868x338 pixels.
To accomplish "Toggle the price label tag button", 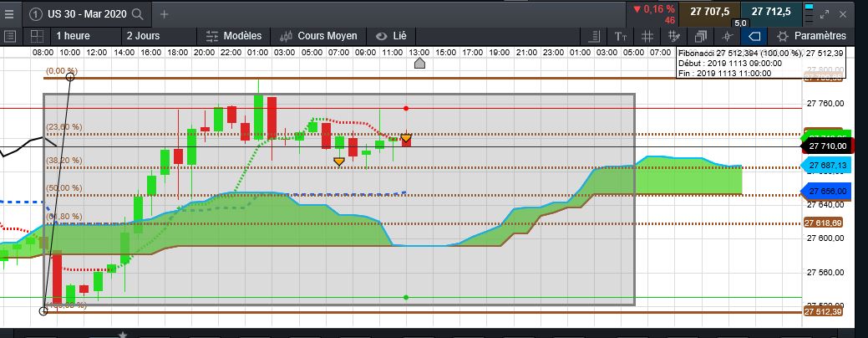I will coord(754,36).
